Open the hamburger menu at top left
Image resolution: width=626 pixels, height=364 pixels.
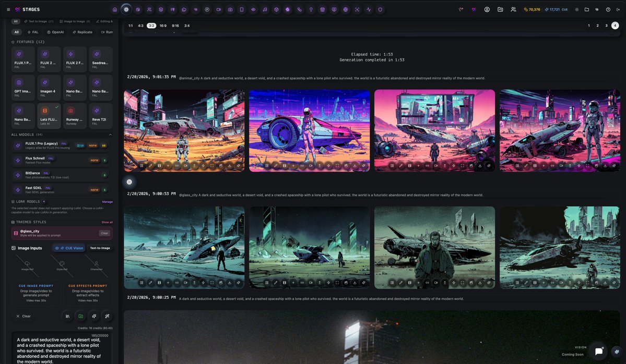[x=8, y=9]
